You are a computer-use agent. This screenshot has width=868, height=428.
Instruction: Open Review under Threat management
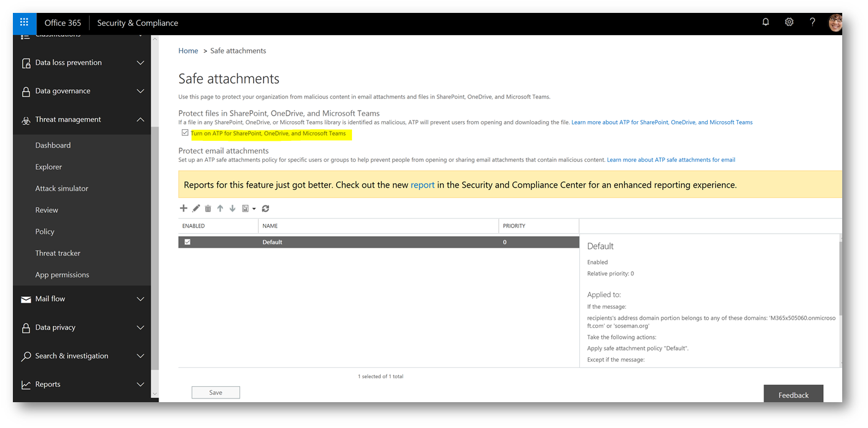pyautogui.click(x=47, y=210)
